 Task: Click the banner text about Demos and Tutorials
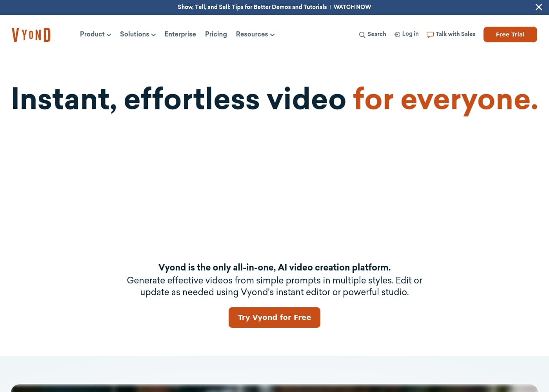pos(252,7)
